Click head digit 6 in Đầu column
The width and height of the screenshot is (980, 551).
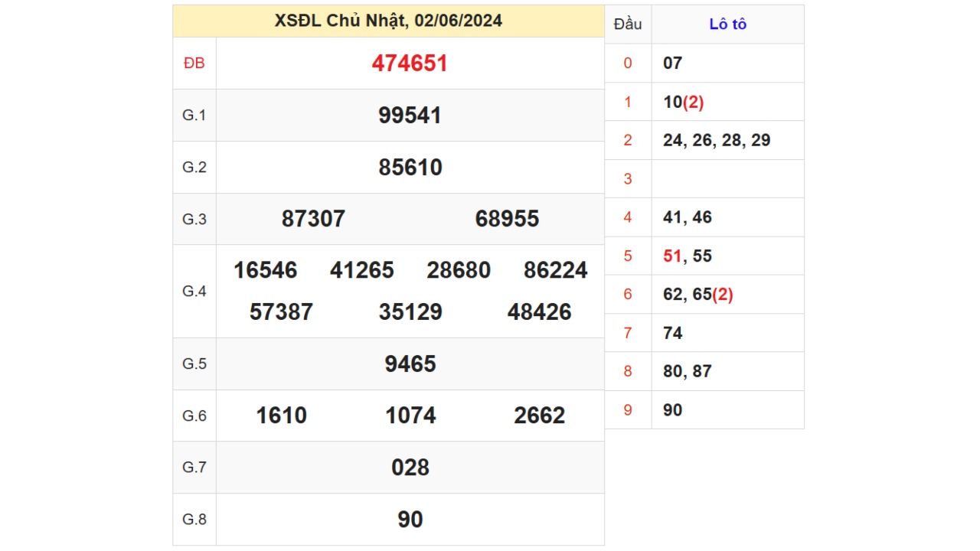(628, 295)
